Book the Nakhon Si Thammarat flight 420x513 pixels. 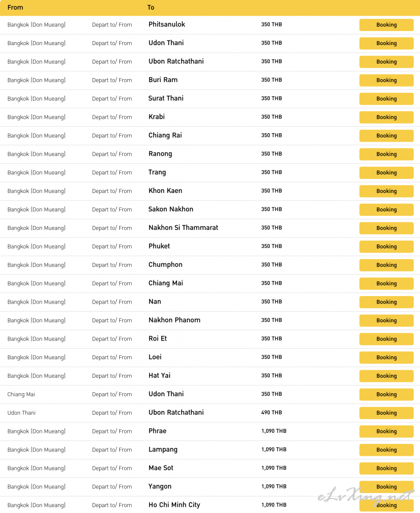(x=386, y=228)
